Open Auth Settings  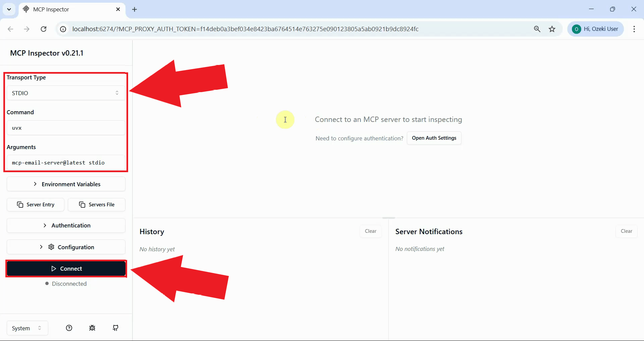(434, 138)
